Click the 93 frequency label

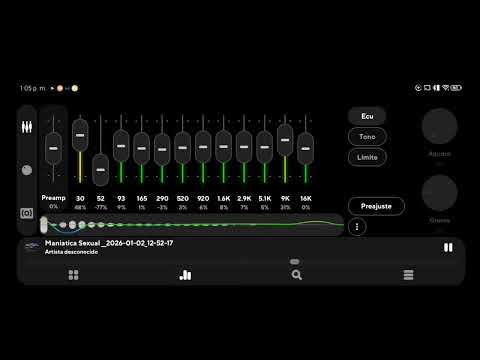click(121, 199)
